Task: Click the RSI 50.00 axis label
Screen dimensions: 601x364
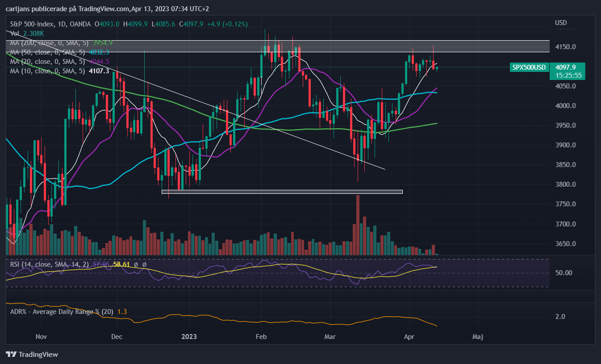Action: (x=563, y=273)
